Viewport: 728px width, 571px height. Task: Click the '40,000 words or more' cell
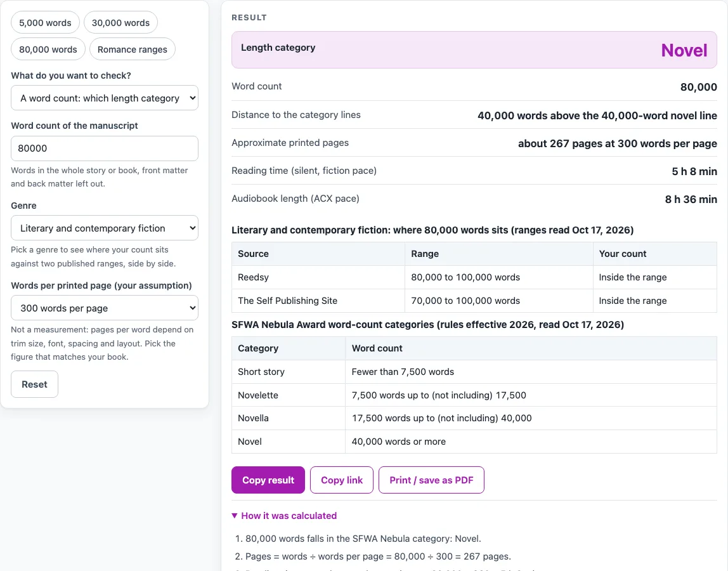click(531, 442)
